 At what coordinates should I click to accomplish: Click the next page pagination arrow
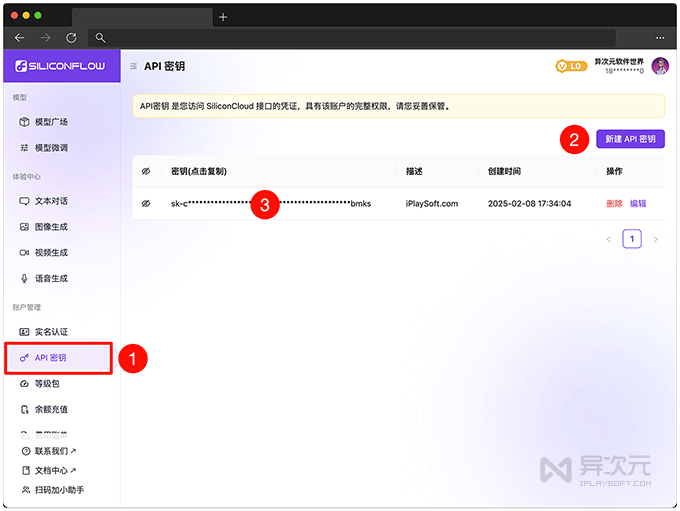tap(655, 239)
